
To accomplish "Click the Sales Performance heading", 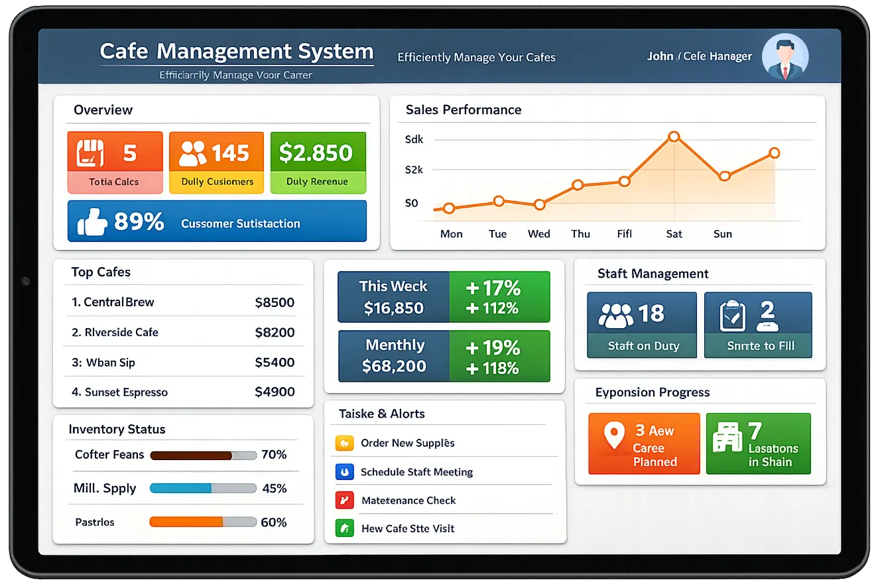I will pos(464,110).
